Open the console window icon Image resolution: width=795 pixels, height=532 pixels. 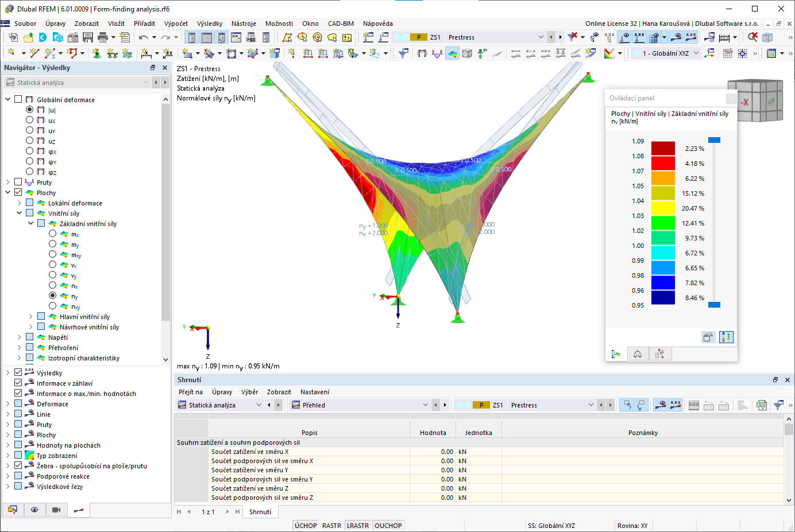[236, 37]
